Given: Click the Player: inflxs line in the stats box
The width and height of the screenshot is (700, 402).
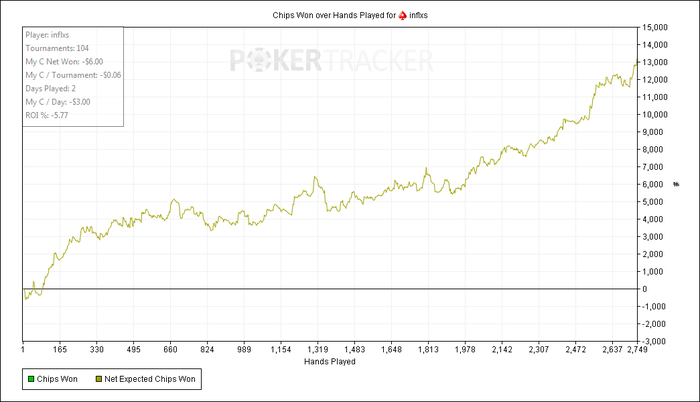Looking at the screenshot, I should point(47,35).
